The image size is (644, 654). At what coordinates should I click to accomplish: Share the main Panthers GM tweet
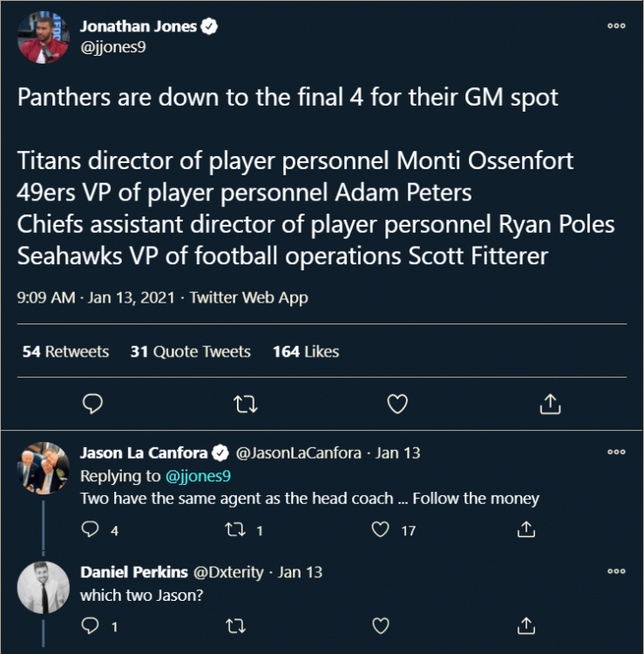coord(550,404)
